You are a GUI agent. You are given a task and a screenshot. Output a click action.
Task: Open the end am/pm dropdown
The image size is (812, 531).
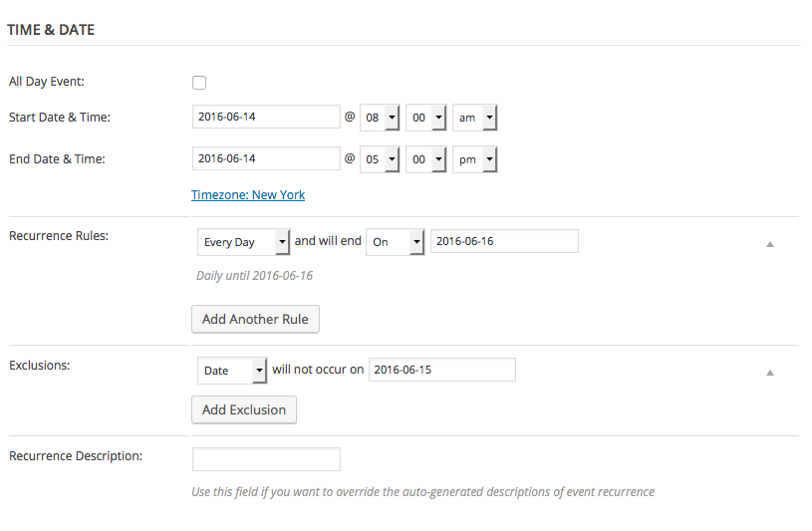coord(474,159)
